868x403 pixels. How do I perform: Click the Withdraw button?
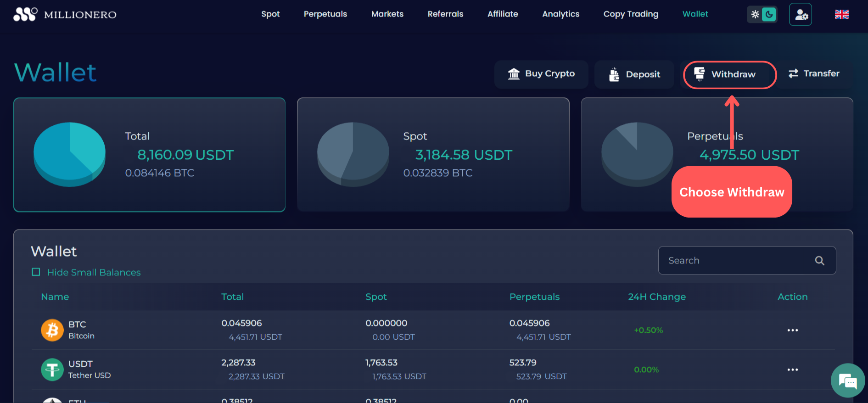click(729, 74)
